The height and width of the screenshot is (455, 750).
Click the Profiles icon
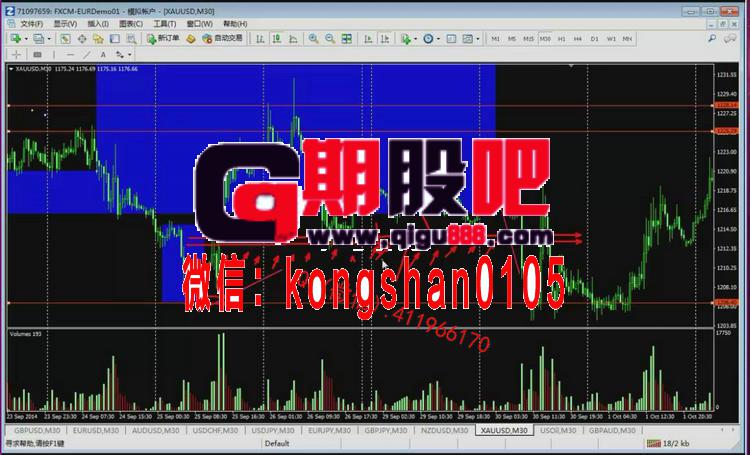pos(39,39)
